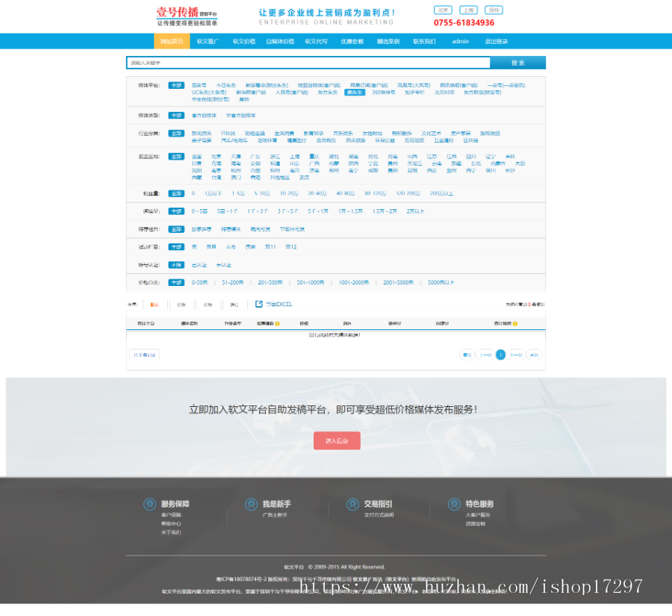Filter industry by 汽车/电动车
Viewport: 672px width, 616px height.
click(x=234, y=140)
